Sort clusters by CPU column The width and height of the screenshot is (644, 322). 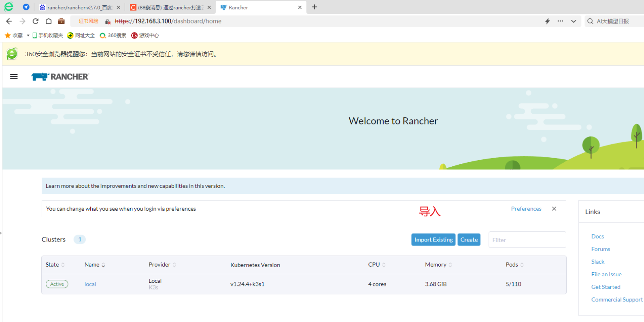[377, 265]
